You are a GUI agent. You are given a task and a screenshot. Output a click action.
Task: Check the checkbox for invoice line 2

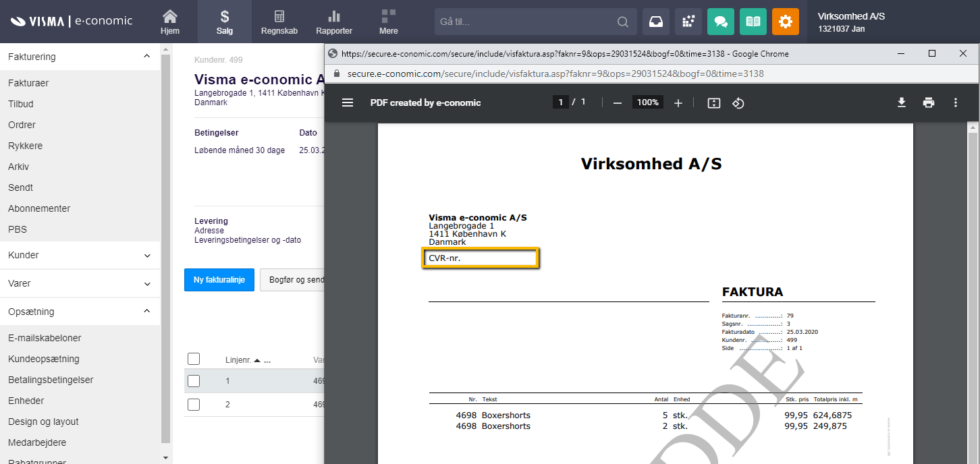194,404
